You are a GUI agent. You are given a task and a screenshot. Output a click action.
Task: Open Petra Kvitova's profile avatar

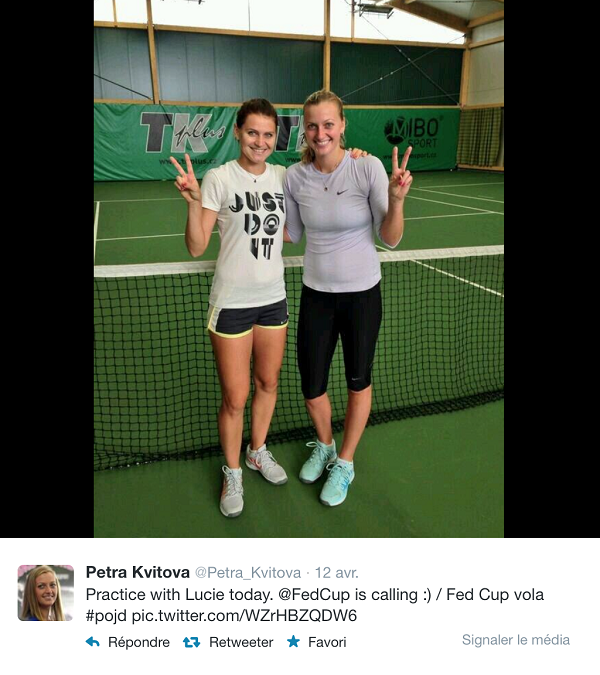pyautogui.click(x=45, y=593)
